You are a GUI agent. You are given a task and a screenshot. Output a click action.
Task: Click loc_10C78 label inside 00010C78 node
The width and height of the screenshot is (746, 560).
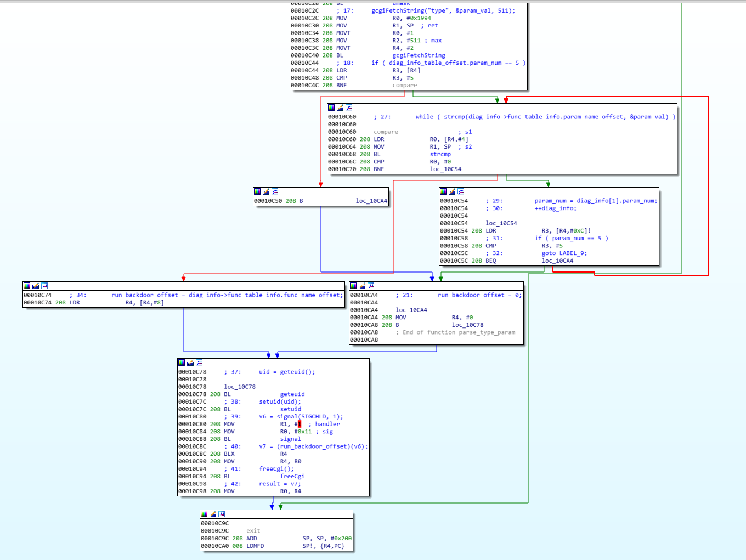240,387
